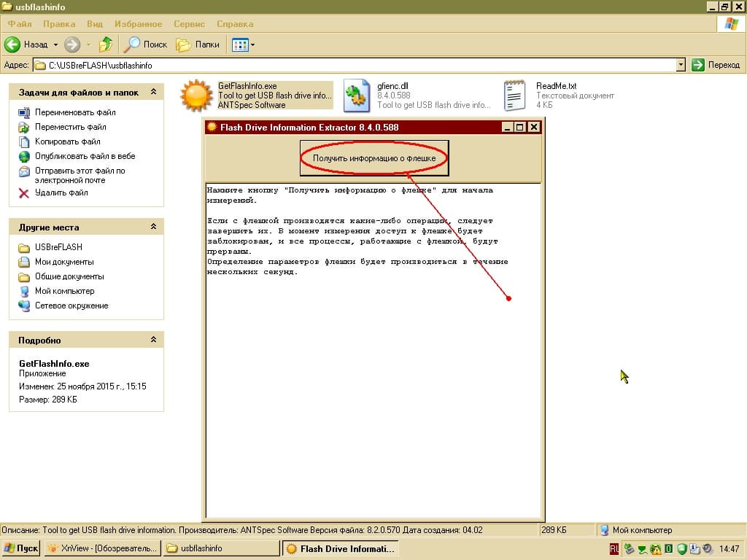Image resolution: width=747 pixels, height=560 pixels.
Task: Open the view mode dropdown arrow
Action: click(252, 44)
